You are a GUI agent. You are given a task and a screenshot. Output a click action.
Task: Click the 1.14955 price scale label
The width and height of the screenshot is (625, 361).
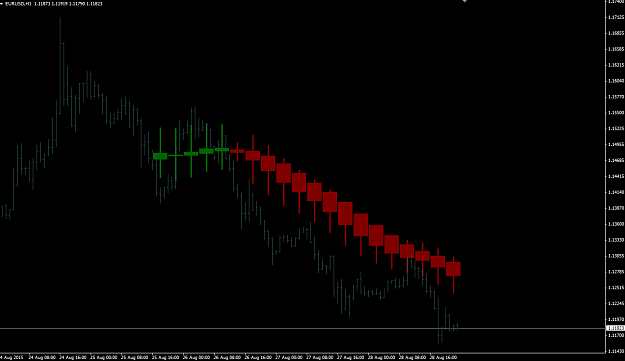click(x=616, y=145)
